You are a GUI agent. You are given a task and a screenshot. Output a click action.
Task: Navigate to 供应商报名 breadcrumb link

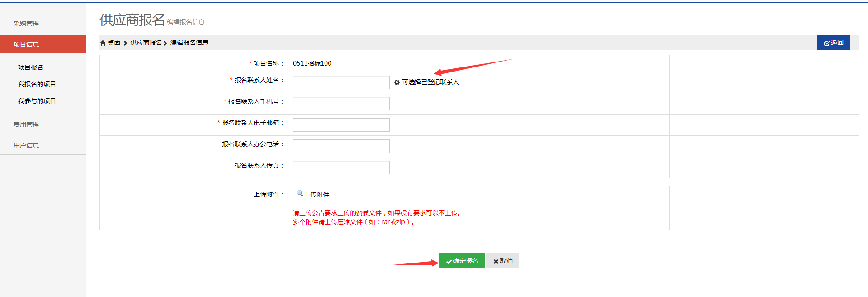(x=146, y=43)
